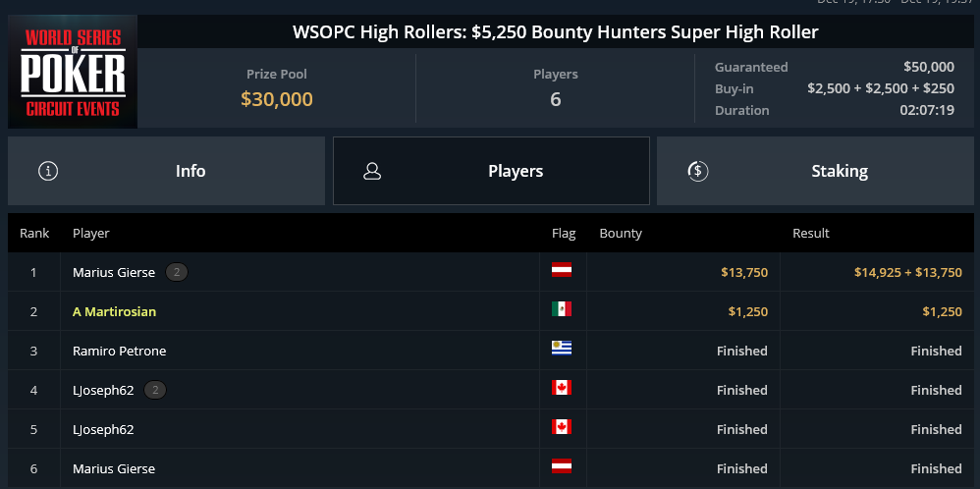This screenshot has width=980, height=489.
Task: Select player Ramiro Petrone
Action: 120,351
